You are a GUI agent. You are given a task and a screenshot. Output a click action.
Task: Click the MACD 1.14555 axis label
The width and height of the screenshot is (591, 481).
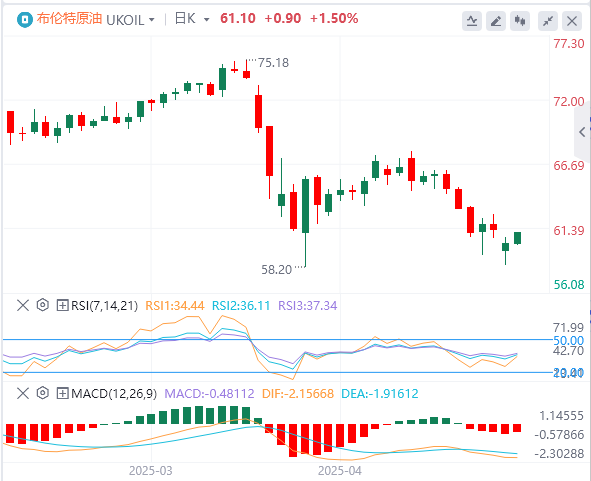562,416
